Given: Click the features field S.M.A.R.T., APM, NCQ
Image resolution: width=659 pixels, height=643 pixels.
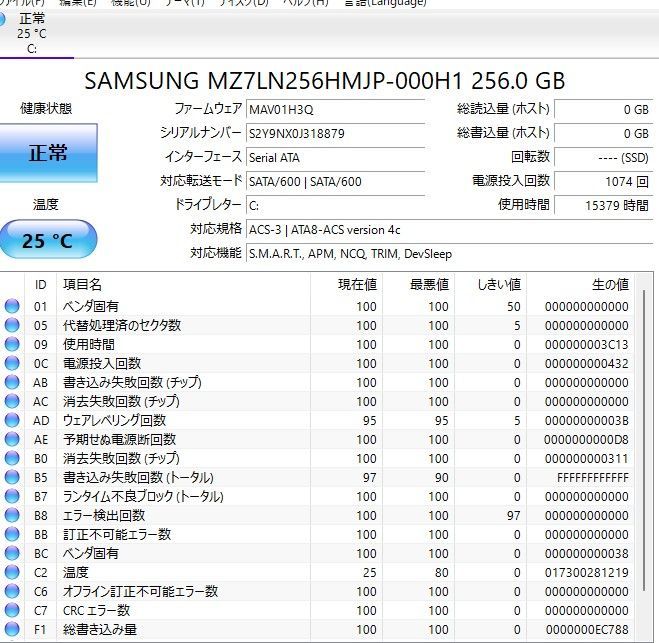Looking at the screenshot, I should point(450,254).
